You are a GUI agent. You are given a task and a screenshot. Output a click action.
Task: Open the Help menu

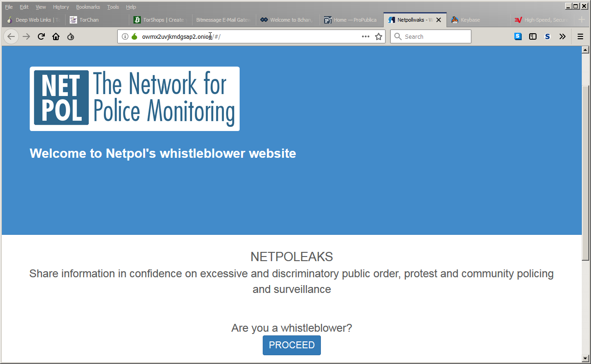[131, 7]
